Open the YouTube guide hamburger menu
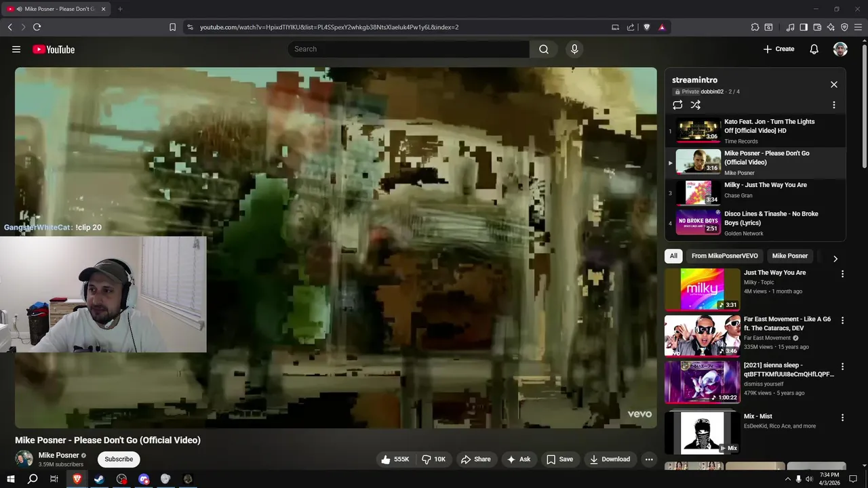This screenshot has height=488, width=868. 16,49
